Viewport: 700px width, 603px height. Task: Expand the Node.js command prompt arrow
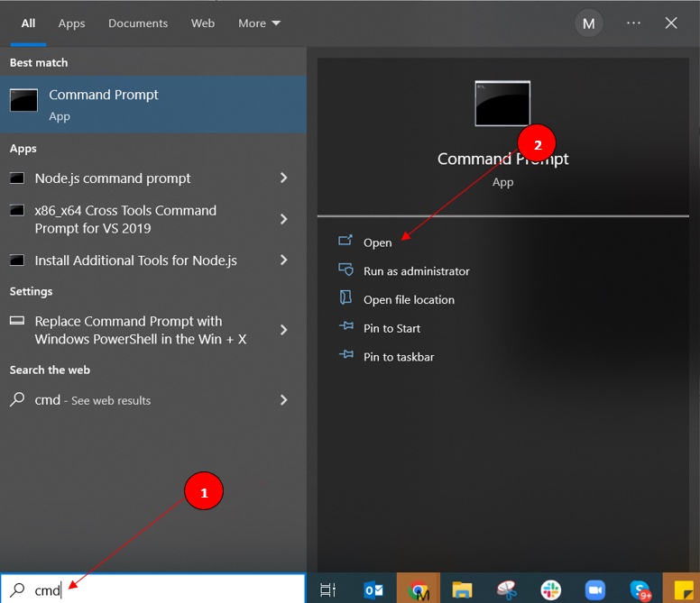tap(283, 178)
